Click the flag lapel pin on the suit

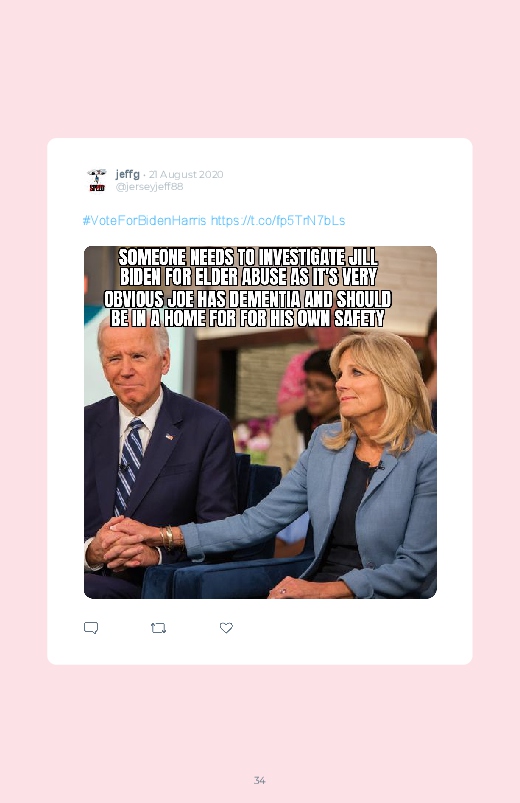[169, 436]
